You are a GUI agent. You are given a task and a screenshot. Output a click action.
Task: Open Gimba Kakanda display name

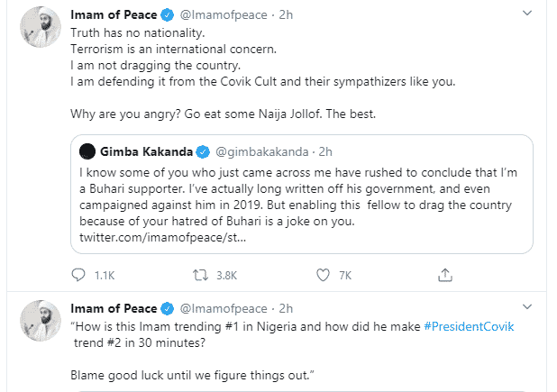146,151
